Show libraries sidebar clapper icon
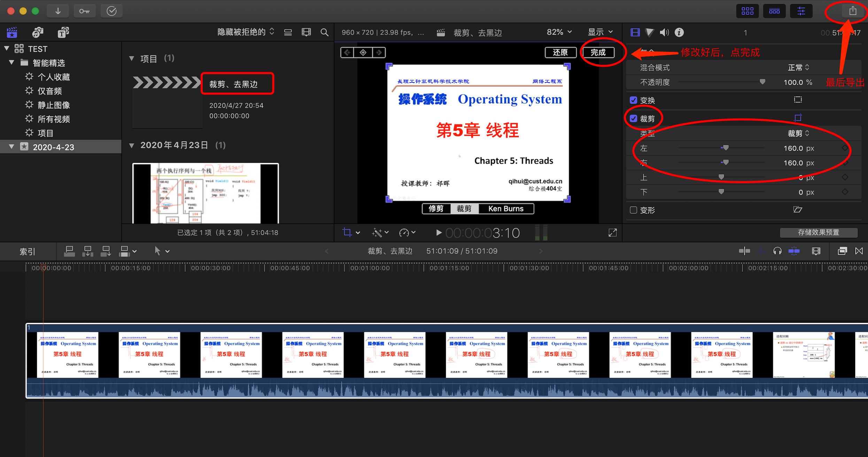Viewport: 868px width, 457px height. click(x=12, y=32)
